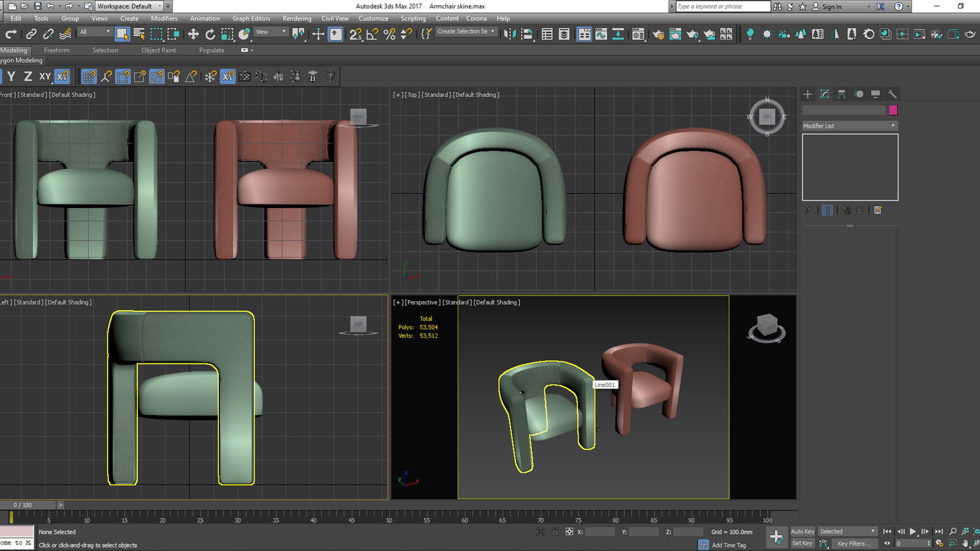980x551 pixels.
Task: Toggle Show End Result in modifier stack
Action: [827, 210]
